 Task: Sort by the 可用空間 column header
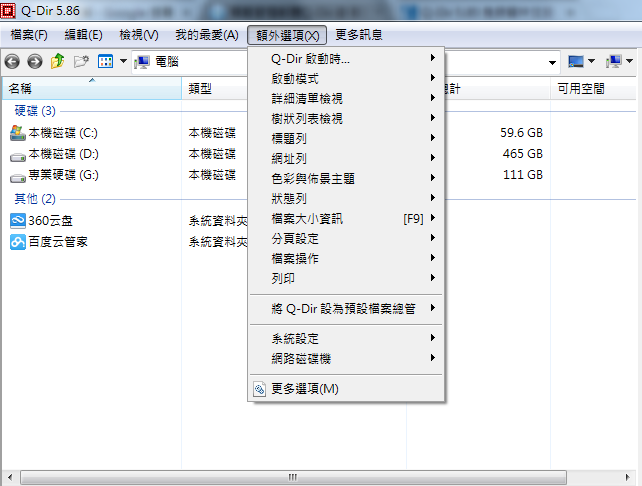click(x=593, y=88)
